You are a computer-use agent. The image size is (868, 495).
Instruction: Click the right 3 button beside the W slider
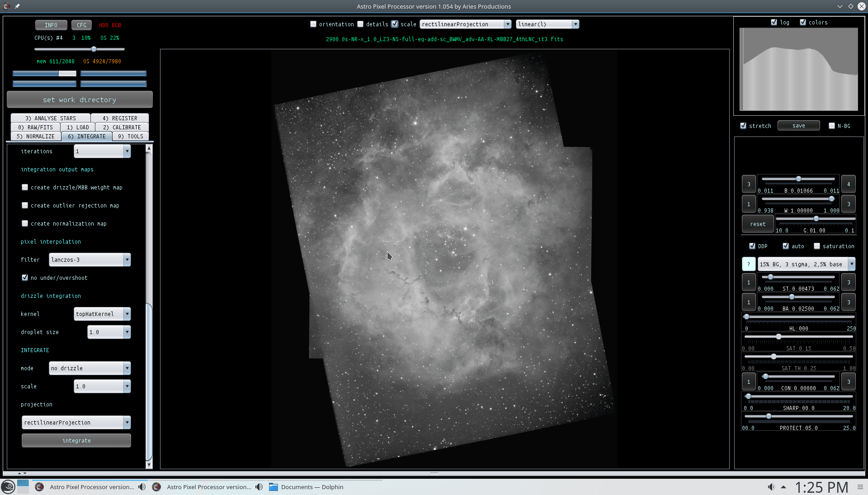pos(849,204)
